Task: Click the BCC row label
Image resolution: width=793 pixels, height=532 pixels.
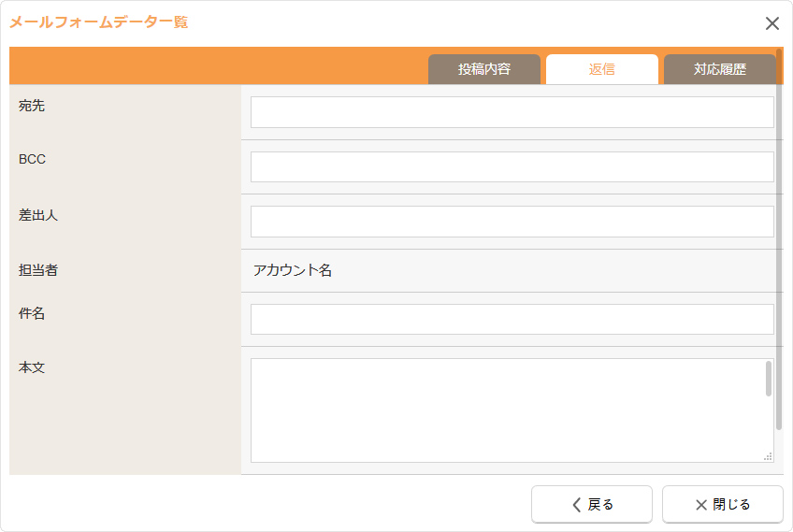Action: 33,159
